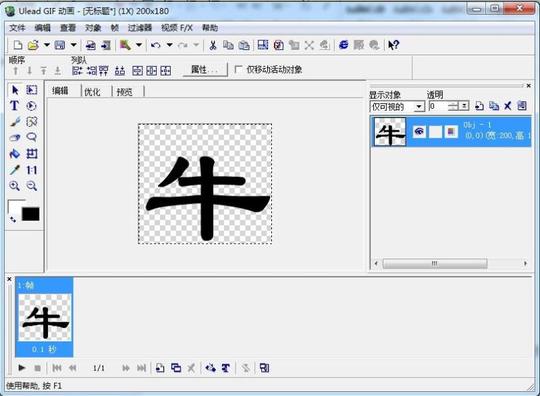Copy with the toolbar copy icon
This screenshot has height=396, width=540.
228,45
